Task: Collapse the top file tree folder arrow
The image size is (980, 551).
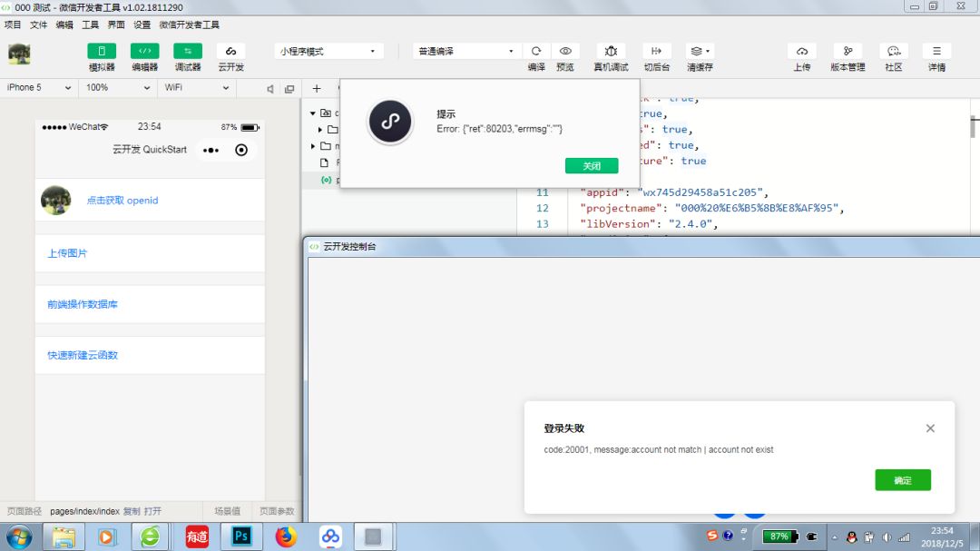Action: 313,113
